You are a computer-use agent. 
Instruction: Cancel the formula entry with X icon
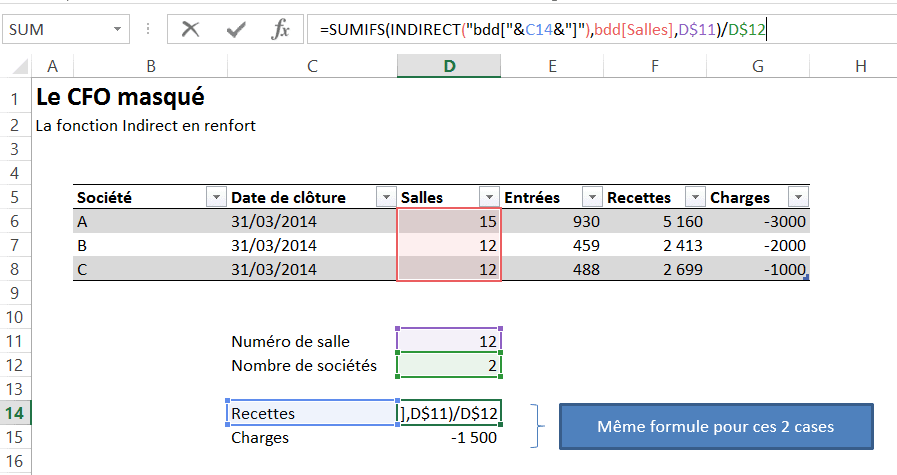190,30
